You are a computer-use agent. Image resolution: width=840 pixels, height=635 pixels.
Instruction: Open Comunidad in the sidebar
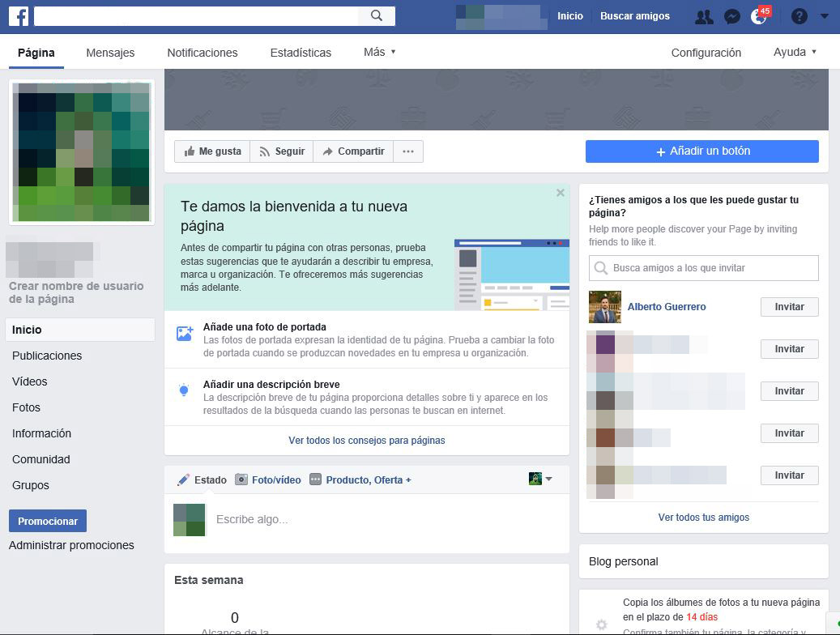tap(41, 459)
